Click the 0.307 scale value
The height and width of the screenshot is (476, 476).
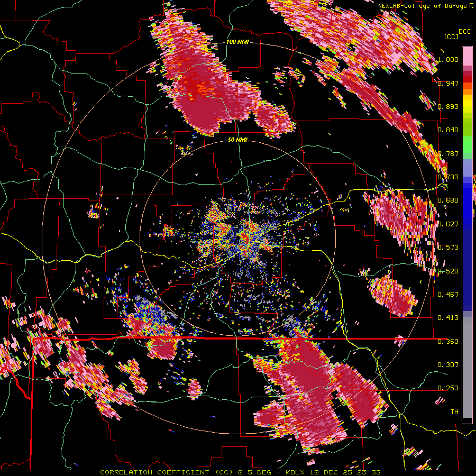click(448, 365)
